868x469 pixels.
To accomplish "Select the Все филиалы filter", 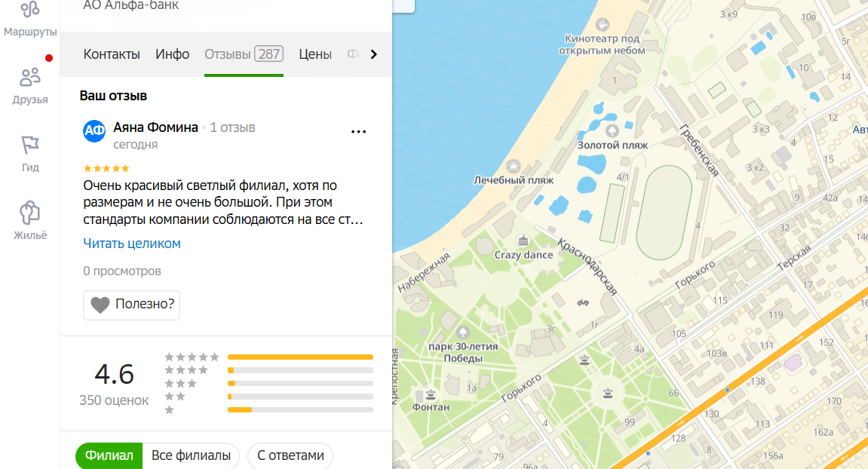I will point(191,455).
